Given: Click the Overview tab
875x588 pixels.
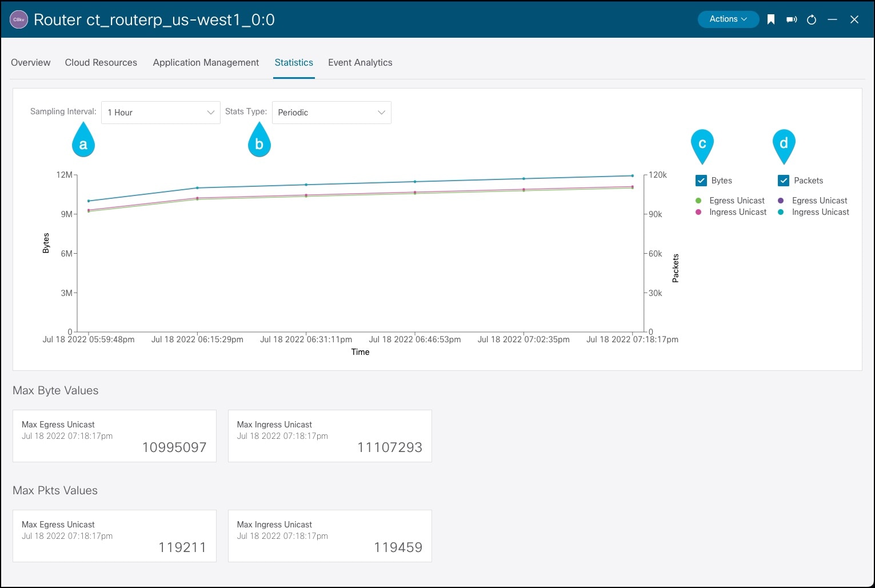Looking at the screenshot, I should (x=30, y=62).
